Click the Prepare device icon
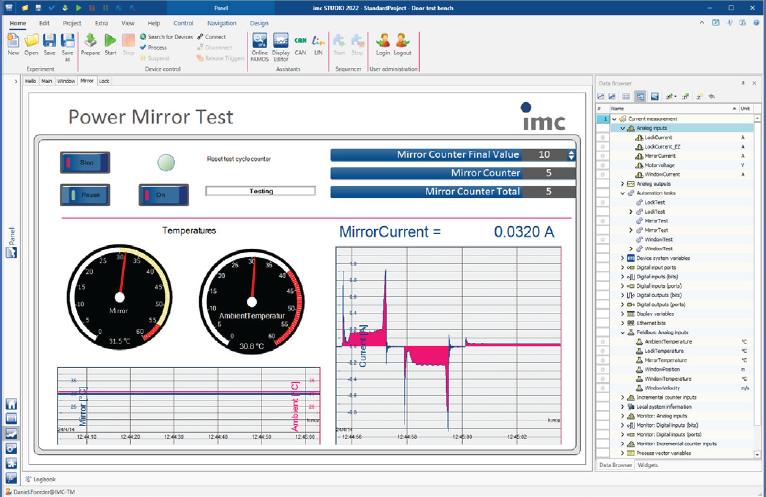The height and width of the screenshot is (497, 766). pyautogui.click(x=90, y=42)
